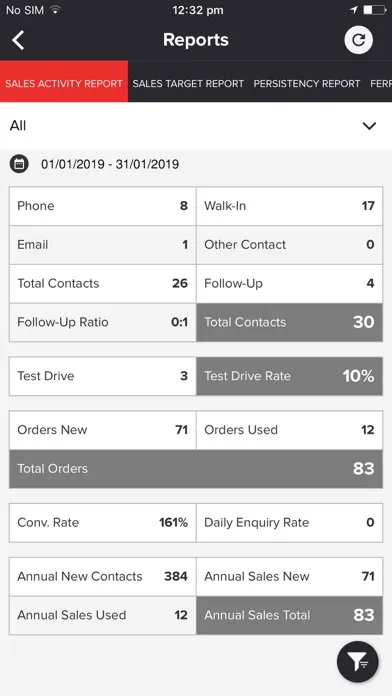Viewport: 392px width, 696px height.
Task: Select the Annual Sales Total cell
Action: 289,615
